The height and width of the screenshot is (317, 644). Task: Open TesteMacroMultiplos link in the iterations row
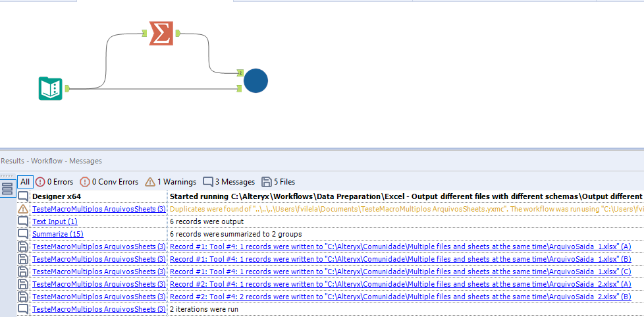tap(99, 309)
